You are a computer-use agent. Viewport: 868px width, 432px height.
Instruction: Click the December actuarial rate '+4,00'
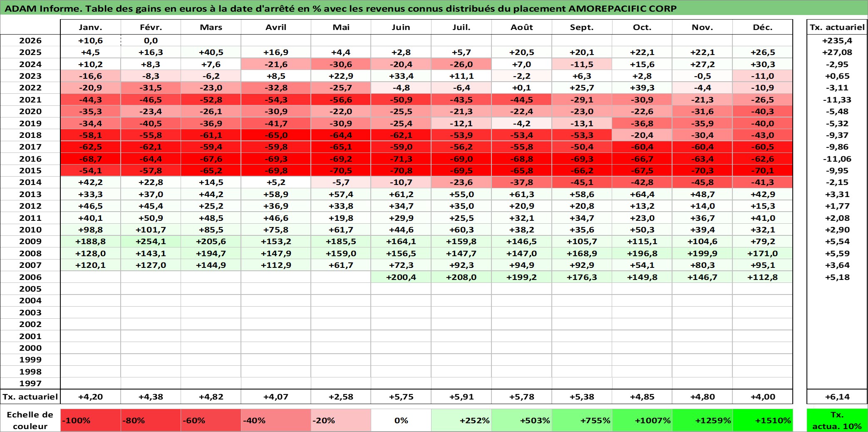pyautogui.click(x=763, y=397)
